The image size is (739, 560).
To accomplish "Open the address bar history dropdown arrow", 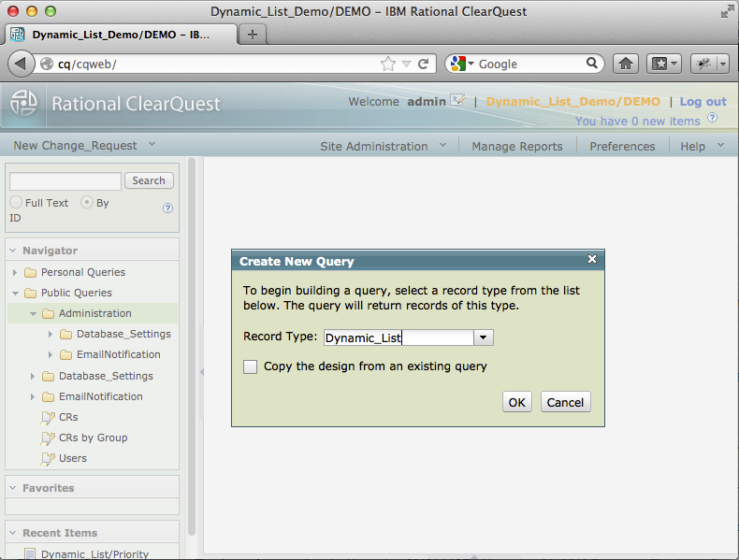I will (x=406, y=65).
